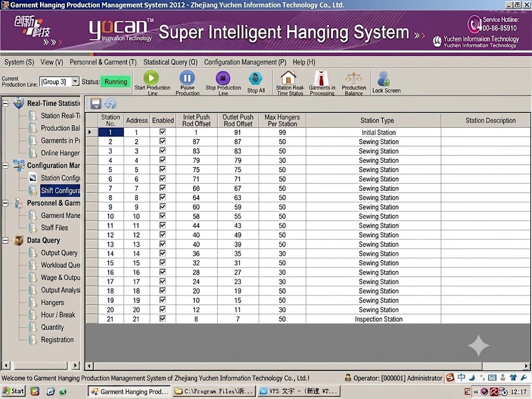Screen dimensions: 532x399
Task: Click the Max Hangers Per Station header
Action: (x=282, y=121)
